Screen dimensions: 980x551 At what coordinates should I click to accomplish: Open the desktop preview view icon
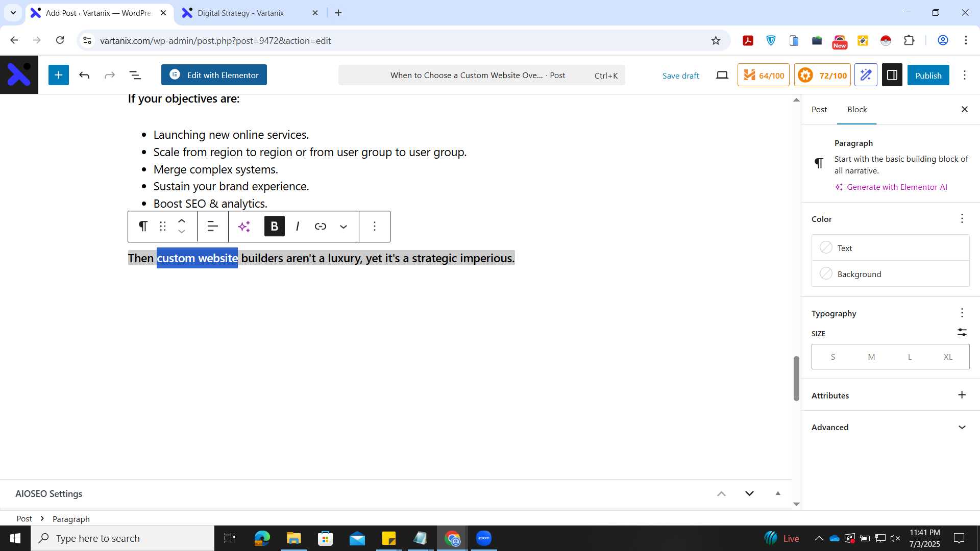point(722,76)
